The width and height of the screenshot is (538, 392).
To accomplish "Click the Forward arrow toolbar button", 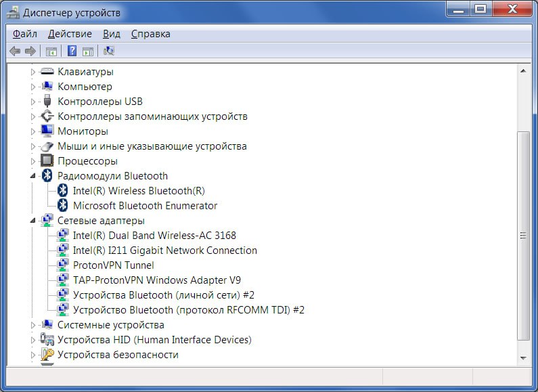I will coord(30,51).
